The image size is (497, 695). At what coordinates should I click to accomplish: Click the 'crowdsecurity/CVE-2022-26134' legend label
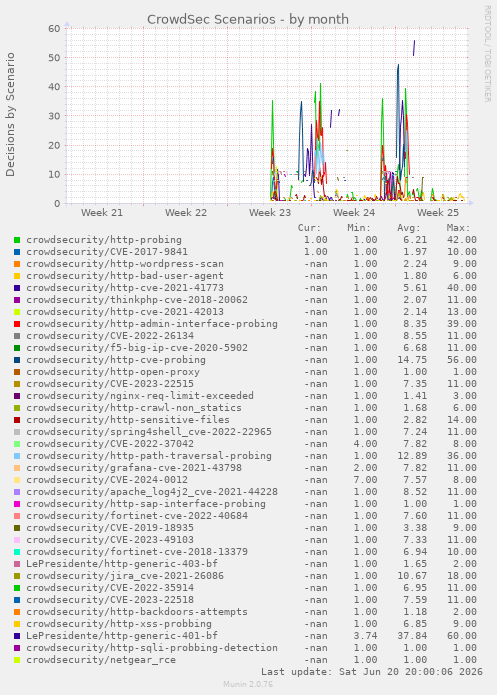point(110,336)
